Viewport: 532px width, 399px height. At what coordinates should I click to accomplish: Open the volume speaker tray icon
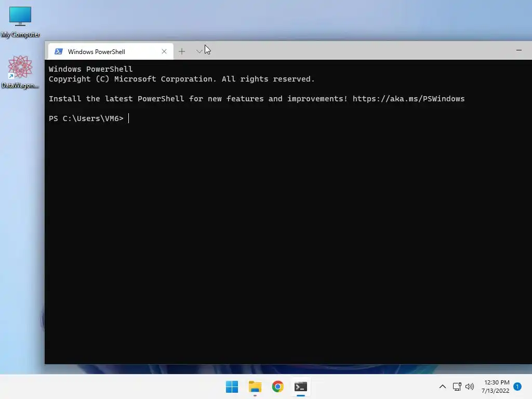(470, 387)
